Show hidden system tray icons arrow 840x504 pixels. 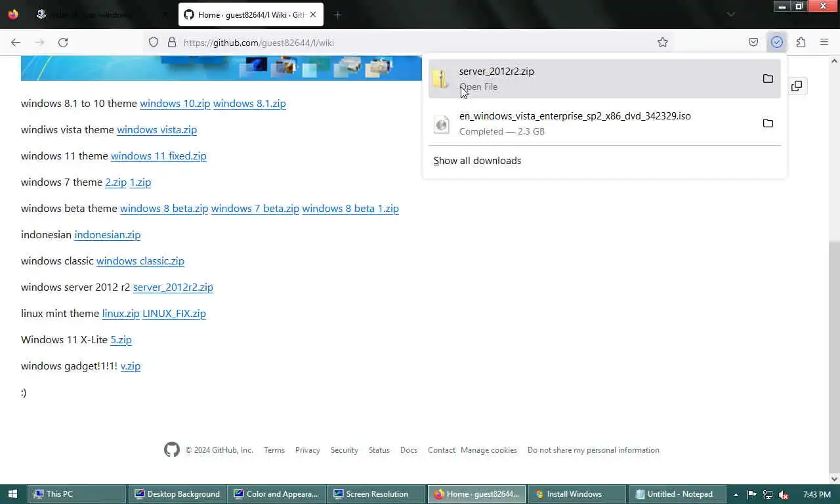point(736,494)
